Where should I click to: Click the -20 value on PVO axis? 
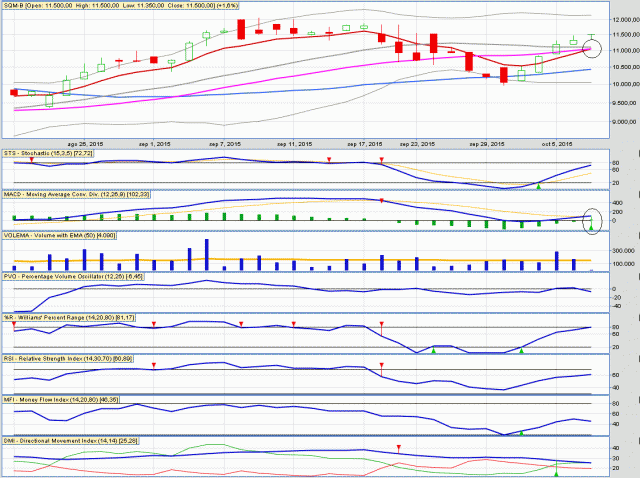[x=617, y=298]
